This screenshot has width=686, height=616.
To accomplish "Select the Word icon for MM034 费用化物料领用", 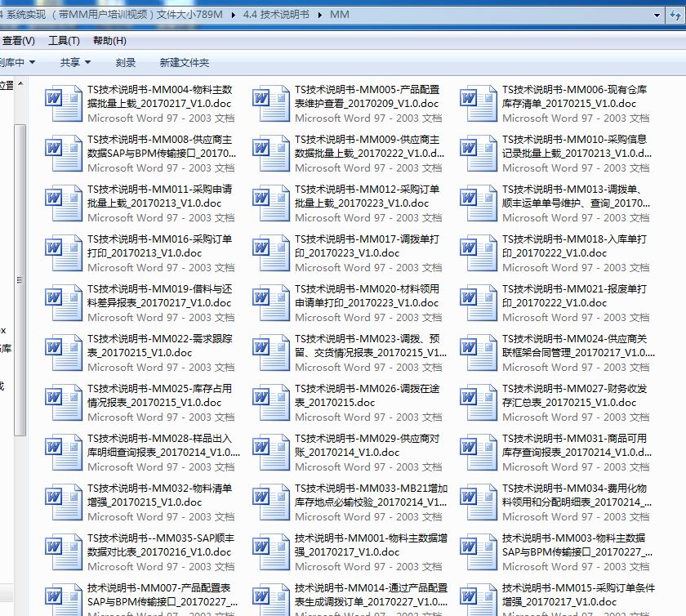I will tap(479, 502).
